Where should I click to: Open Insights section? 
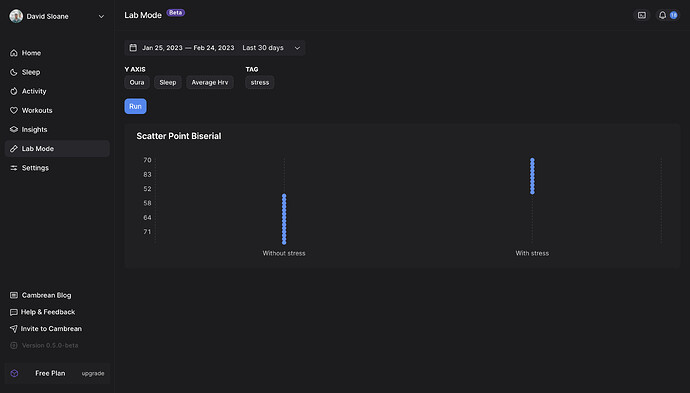[x=57, y=129]
